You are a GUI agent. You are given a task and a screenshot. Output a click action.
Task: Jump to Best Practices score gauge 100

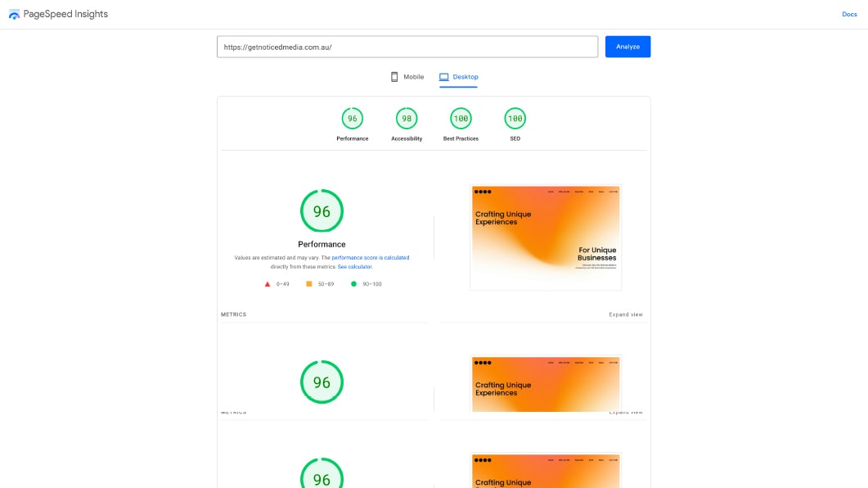point(461,119)
